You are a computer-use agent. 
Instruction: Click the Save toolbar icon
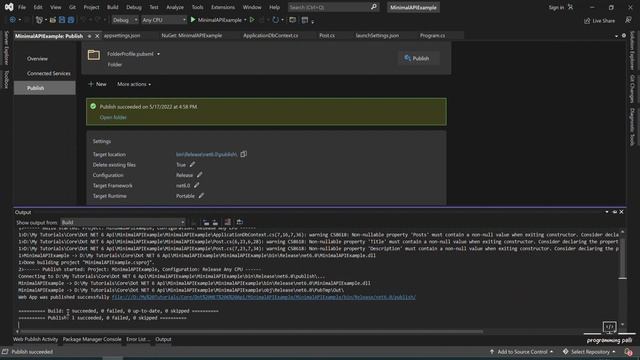coord(62,20)
